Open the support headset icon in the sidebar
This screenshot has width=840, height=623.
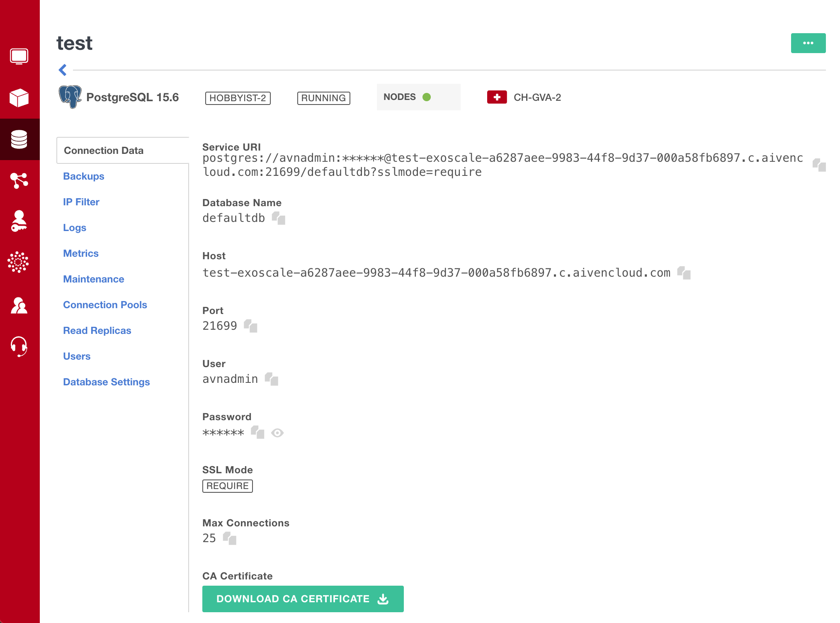[19, 347]
